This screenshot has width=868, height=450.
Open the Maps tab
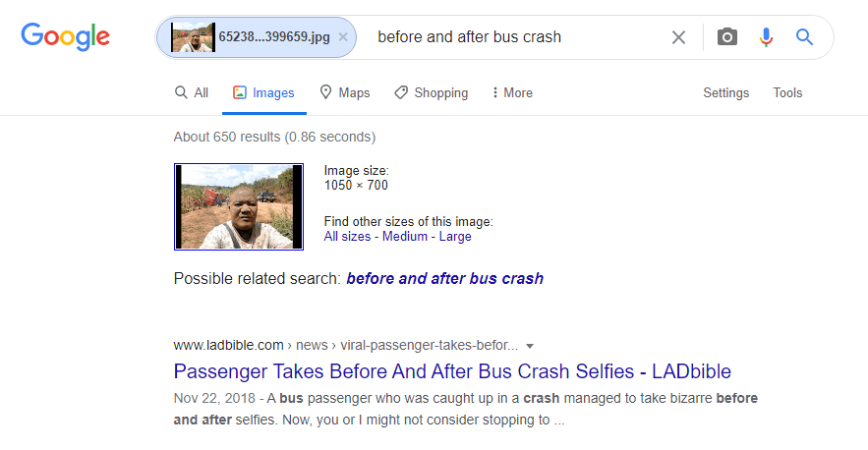tap(344, 93)
